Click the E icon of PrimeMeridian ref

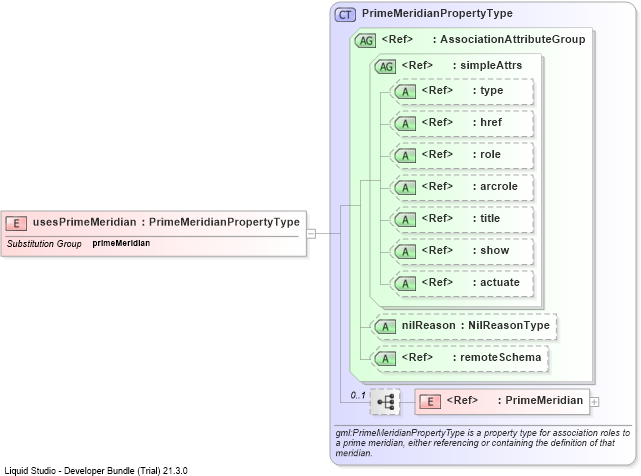[430, 402]
